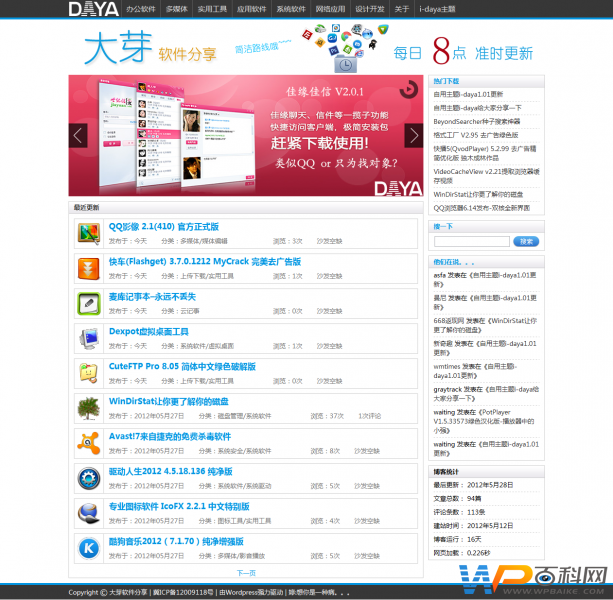Click the blue 酷狗音乐 K icon
613x600 pixels.
[89, 548]
